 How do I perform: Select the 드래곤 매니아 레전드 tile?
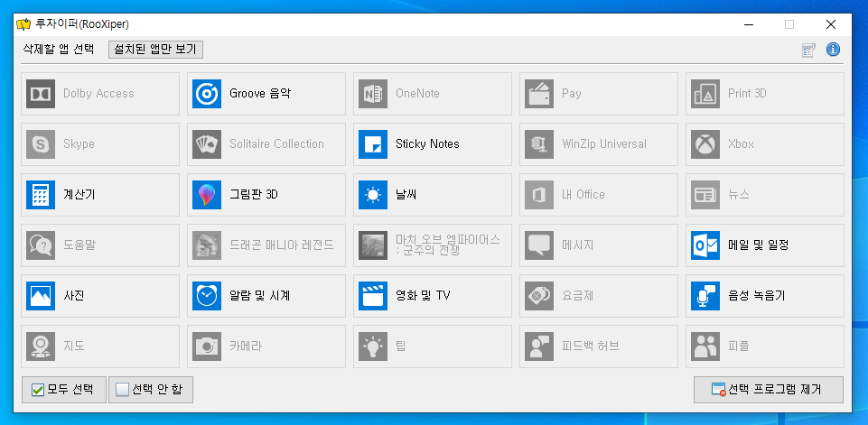tap(266, 245)
